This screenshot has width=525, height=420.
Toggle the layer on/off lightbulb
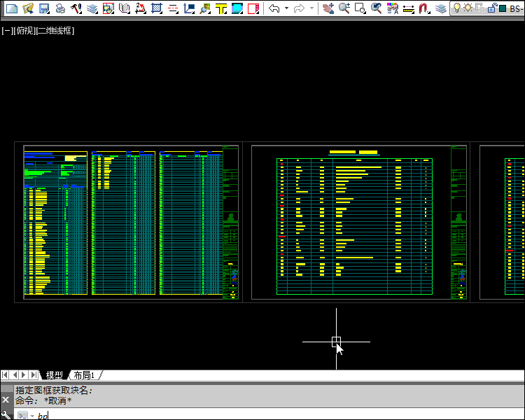(457, 8)
